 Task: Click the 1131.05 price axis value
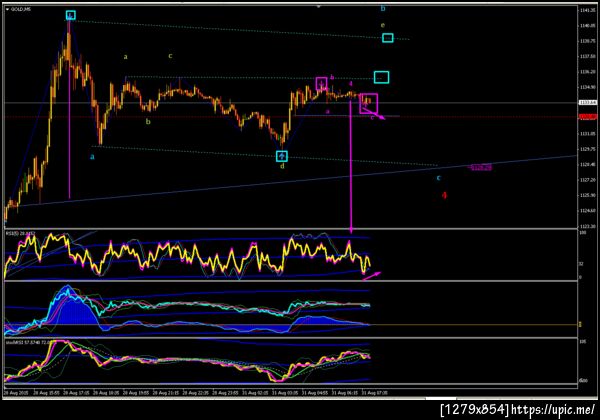pyautogui.click(x=587, y=133)
